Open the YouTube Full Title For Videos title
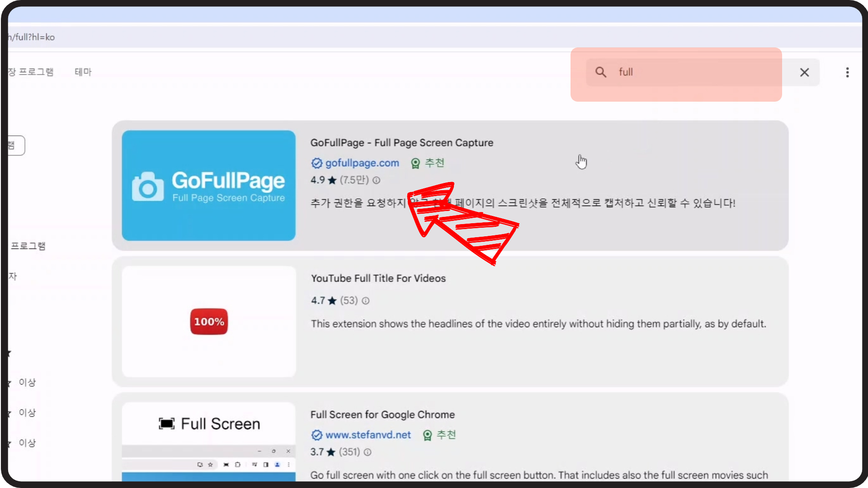 pos(378,278)
